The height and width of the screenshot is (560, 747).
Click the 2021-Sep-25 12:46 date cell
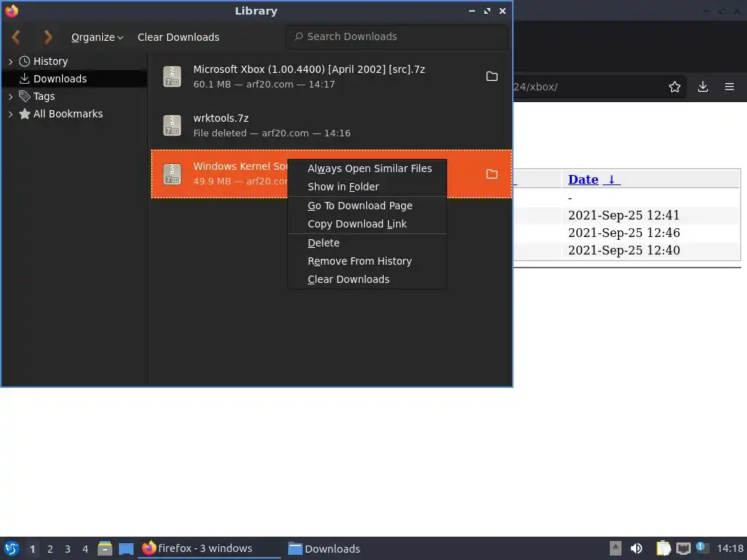coord(624,233)
